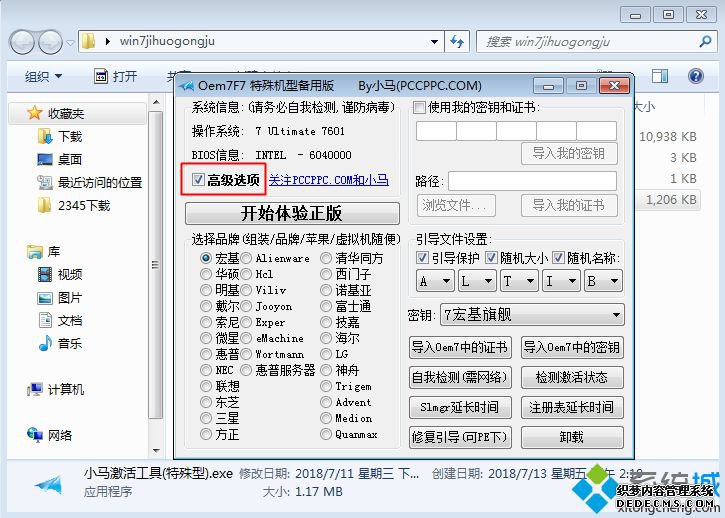This screenshot has width=725, height=518.
Task: Enable 使用我的密钥和证书 checkbox
Action: (419, 108)
